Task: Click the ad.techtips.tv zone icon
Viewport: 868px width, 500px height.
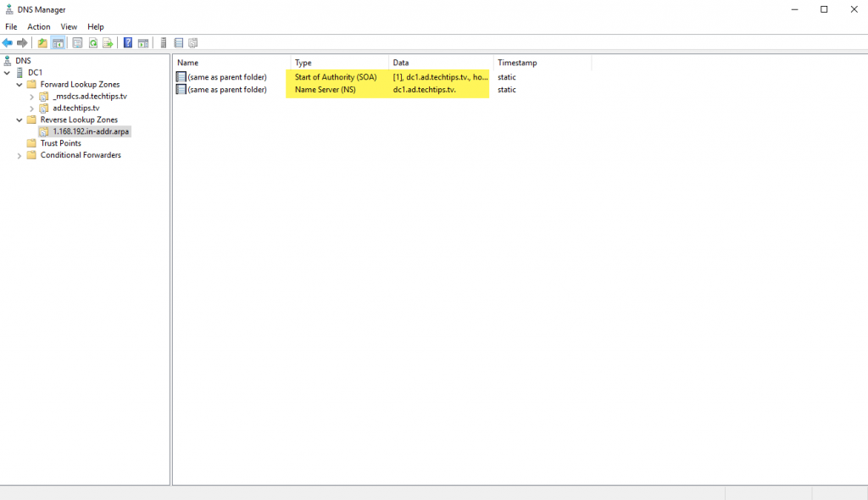Action: [44, 108]
